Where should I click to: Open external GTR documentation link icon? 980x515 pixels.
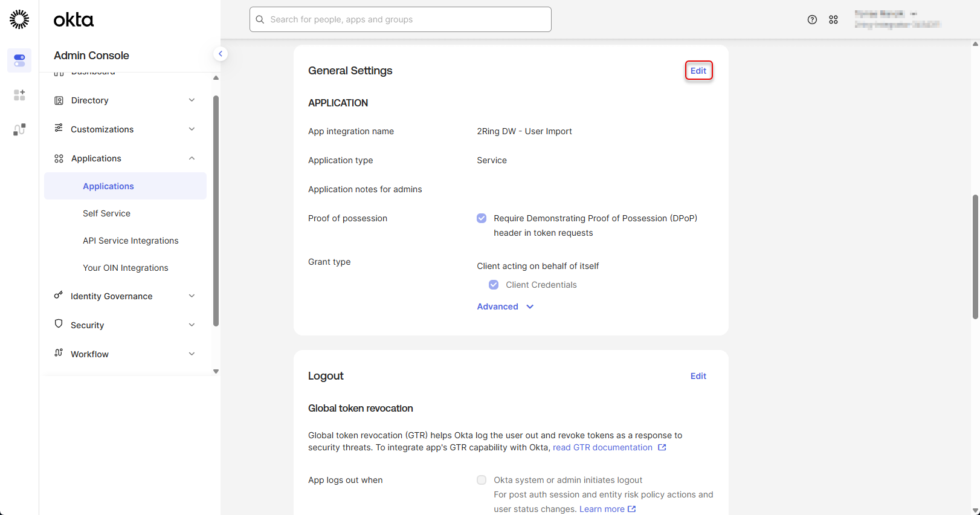(662, 447)
